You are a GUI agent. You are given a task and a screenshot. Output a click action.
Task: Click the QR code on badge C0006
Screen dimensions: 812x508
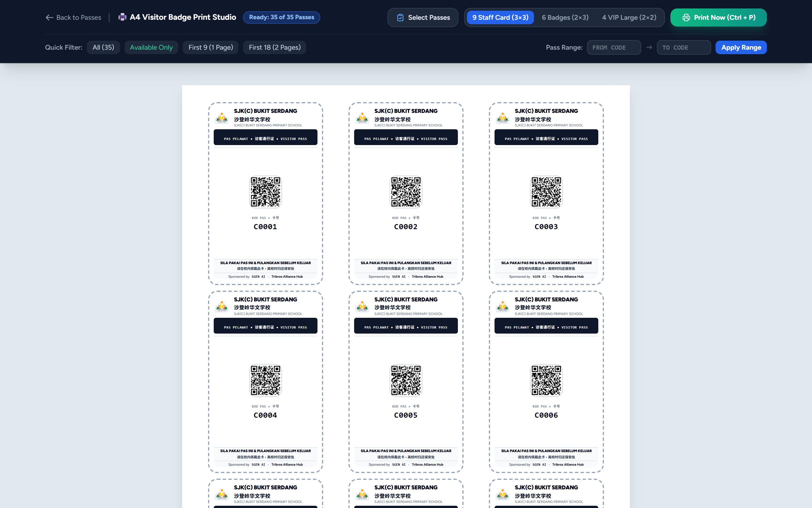pos(546,380)
